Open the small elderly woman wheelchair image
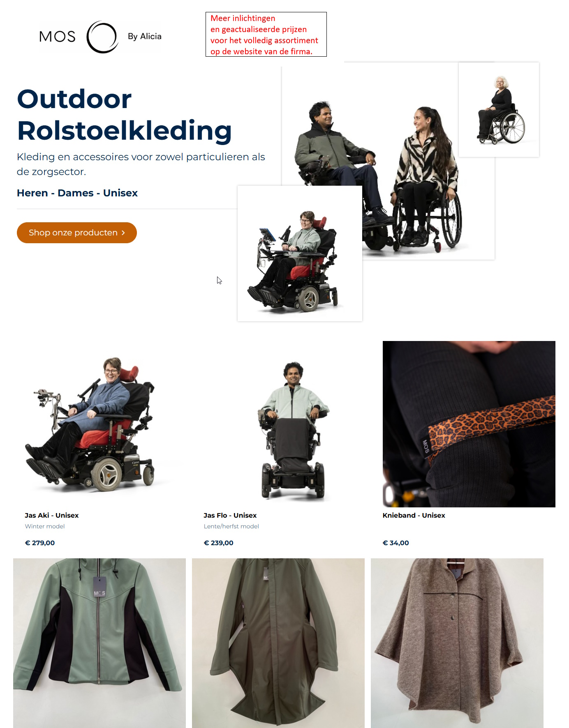Viewport: 569px width, 728px height. 499,110
